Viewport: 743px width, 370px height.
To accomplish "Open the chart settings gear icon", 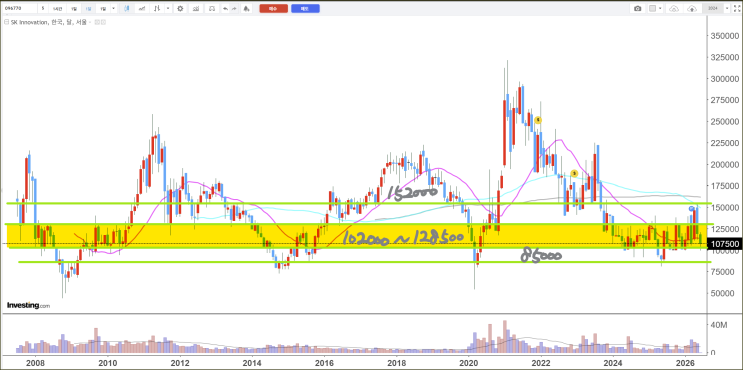I will click(180, 9).
